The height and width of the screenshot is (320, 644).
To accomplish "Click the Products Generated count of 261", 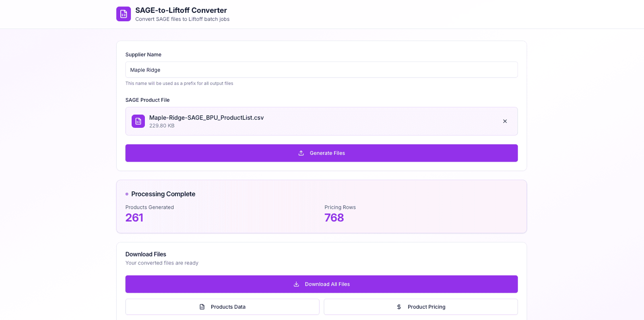I will [134, 217].
